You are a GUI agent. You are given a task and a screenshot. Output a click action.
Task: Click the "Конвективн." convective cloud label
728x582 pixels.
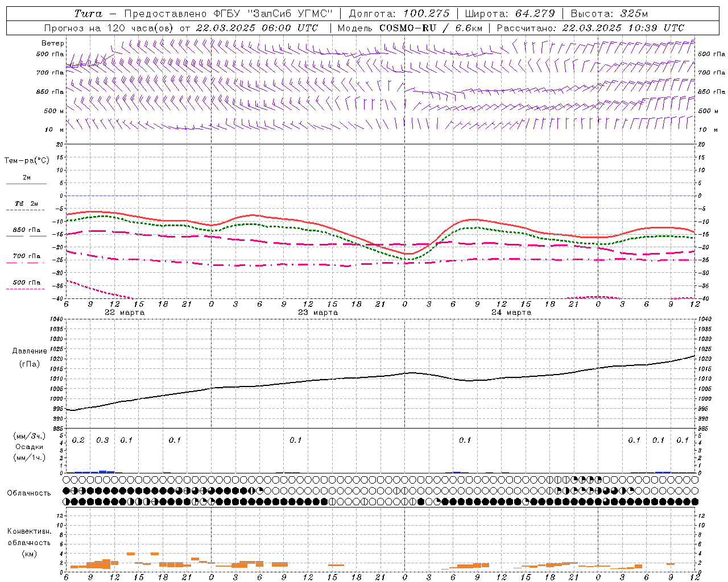[29, 531]
